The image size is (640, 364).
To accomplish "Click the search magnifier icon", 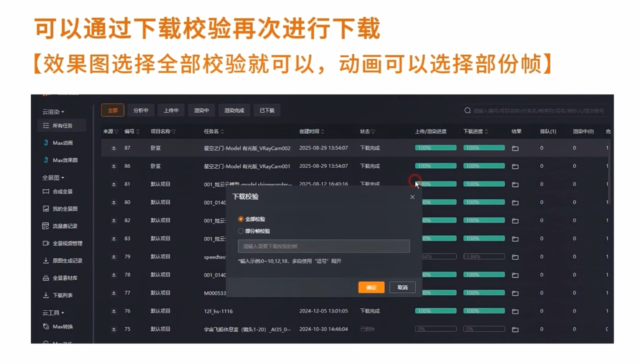I will [x=467, y=111].
